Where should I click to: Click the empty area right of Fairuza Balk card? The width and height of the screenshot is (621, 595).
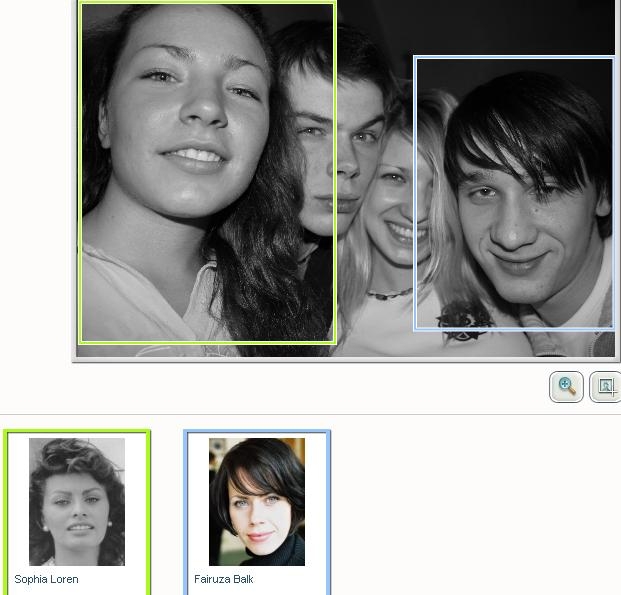470,510
